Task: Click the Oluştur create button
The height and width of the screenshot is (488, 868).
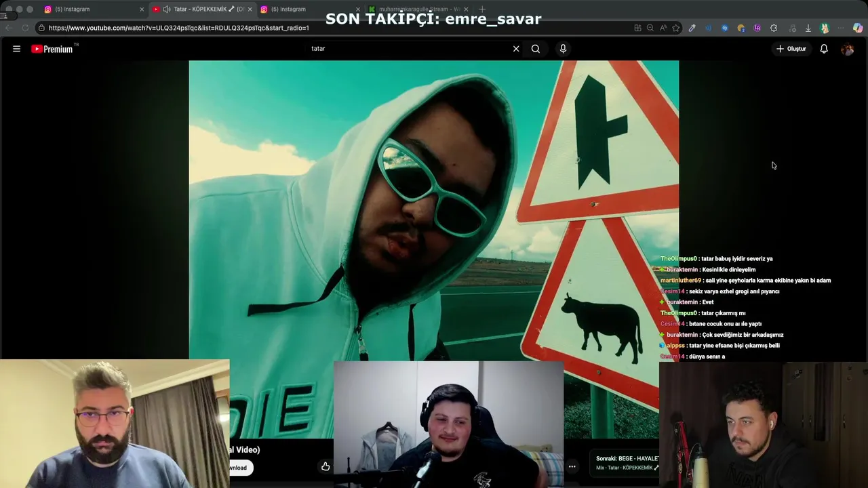Action: (x=791, y=49)
